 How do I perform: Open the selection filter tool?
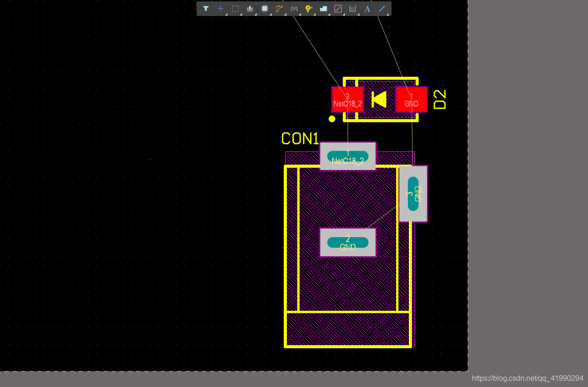pos(206,9)
